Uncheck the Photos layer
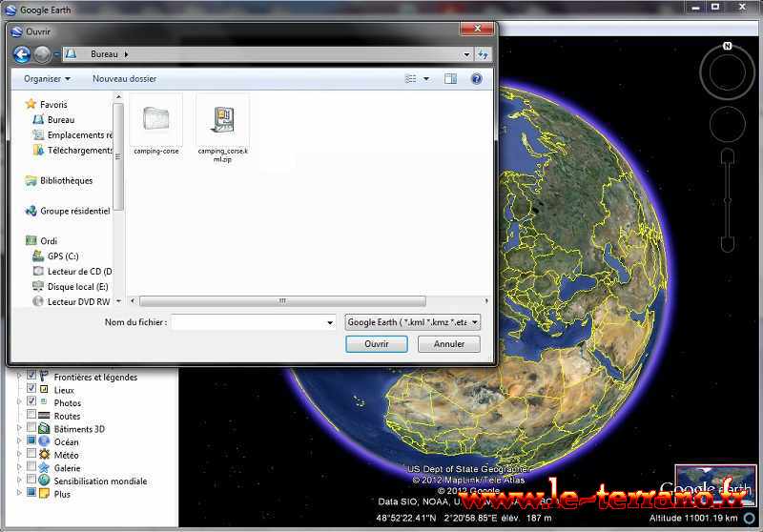This screenshot has width=763, height=532. pyautogui.click(x=31, y=401)
